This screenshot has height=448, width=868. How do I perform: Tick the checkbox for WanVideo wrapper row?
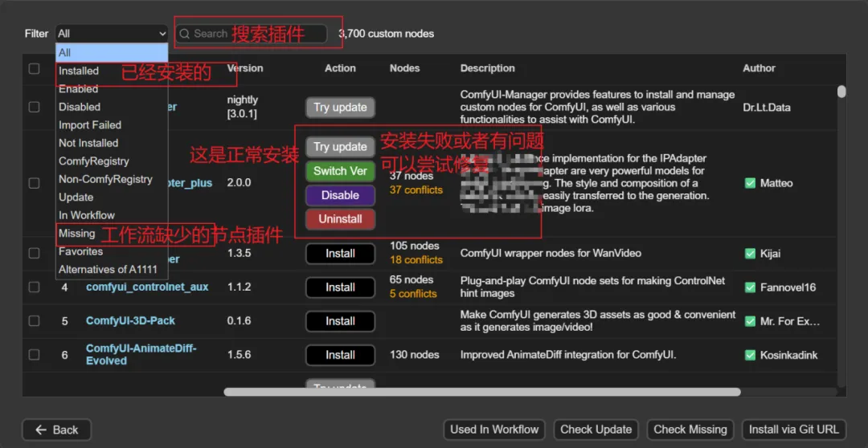(35, 253)
